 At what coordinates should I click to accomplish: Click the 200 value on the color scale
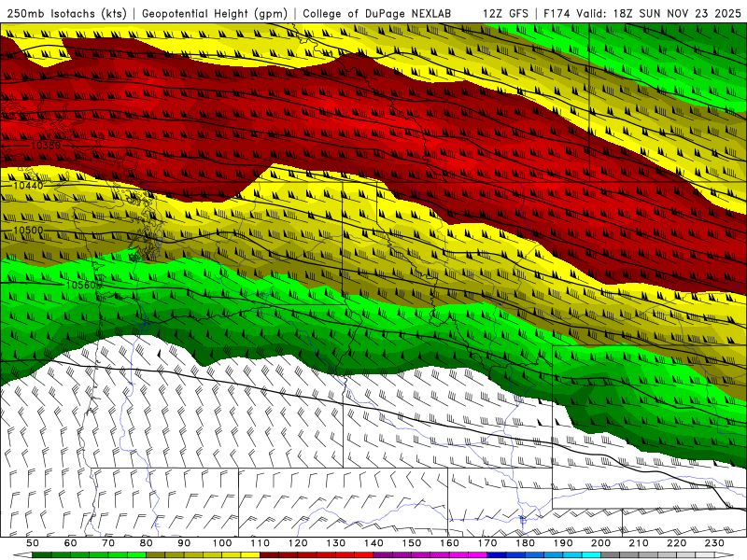(601, 543)
